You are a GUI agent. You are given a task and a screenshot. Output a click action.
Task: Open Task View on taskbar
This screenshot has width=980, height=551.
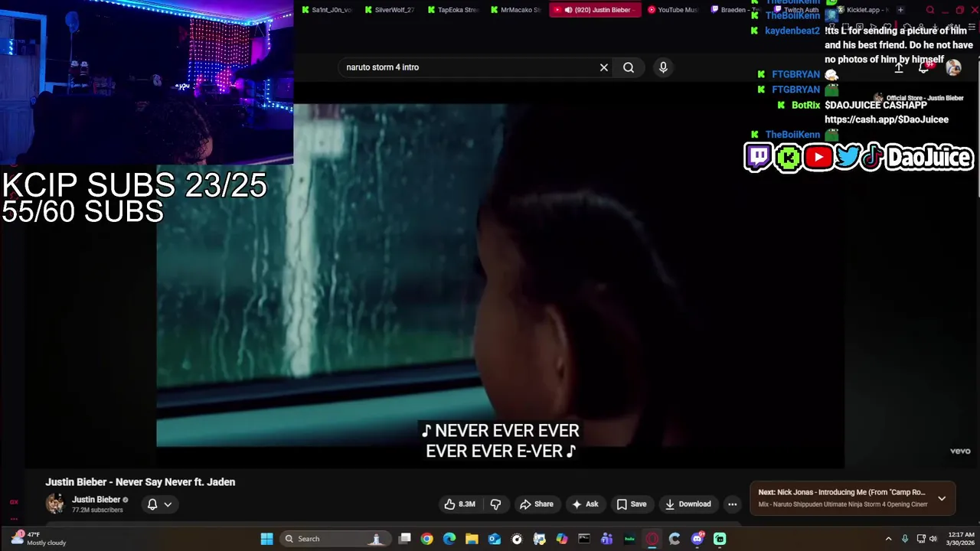tap(405, 539)
